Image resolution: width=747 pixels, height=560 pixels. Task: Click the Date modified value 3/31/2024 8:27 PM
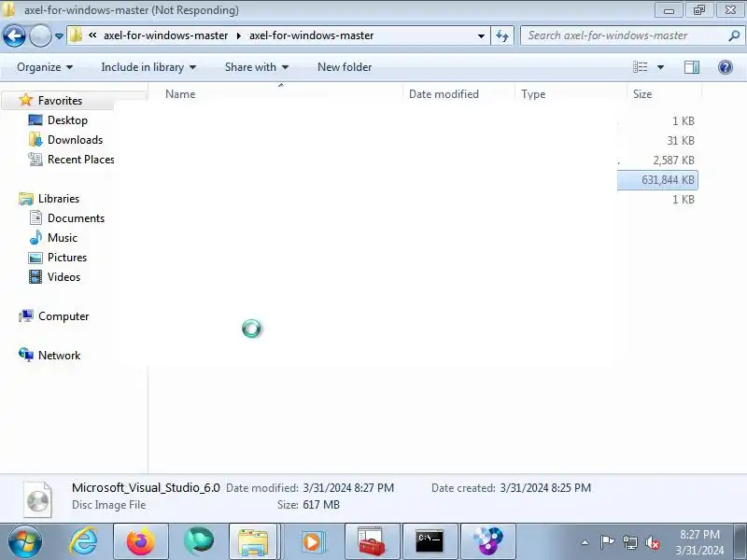[x=348, y=488]
